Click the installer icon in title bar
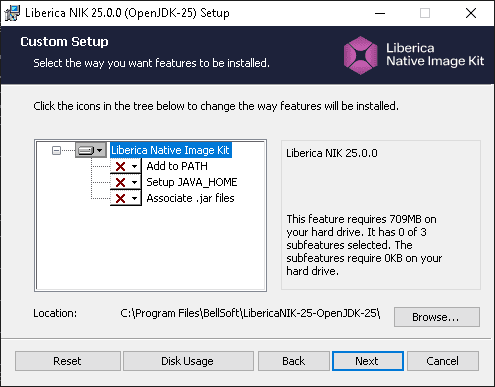The image size is (495, 387). coord(12,13)
